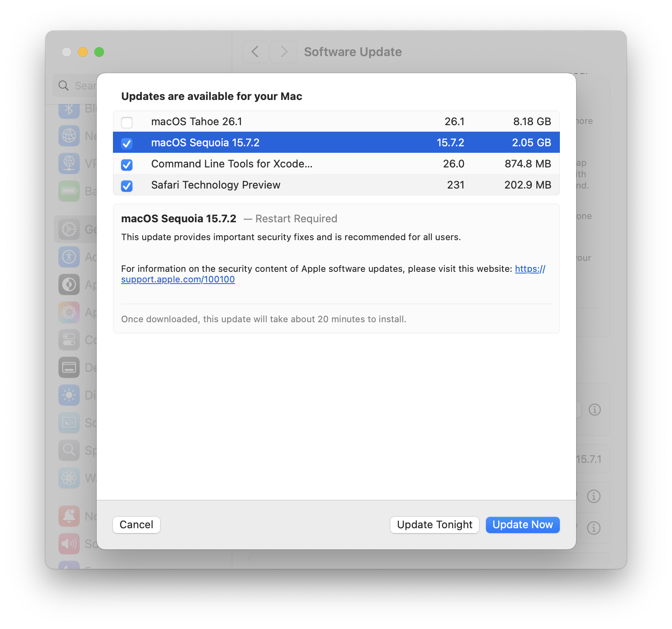Open Sound settings via the speaker icon

69,544
